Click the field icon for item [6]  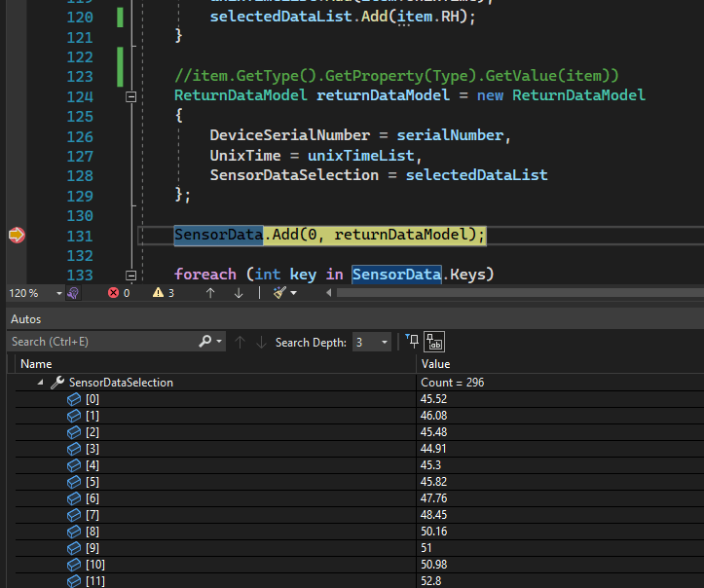pos(74,498)
